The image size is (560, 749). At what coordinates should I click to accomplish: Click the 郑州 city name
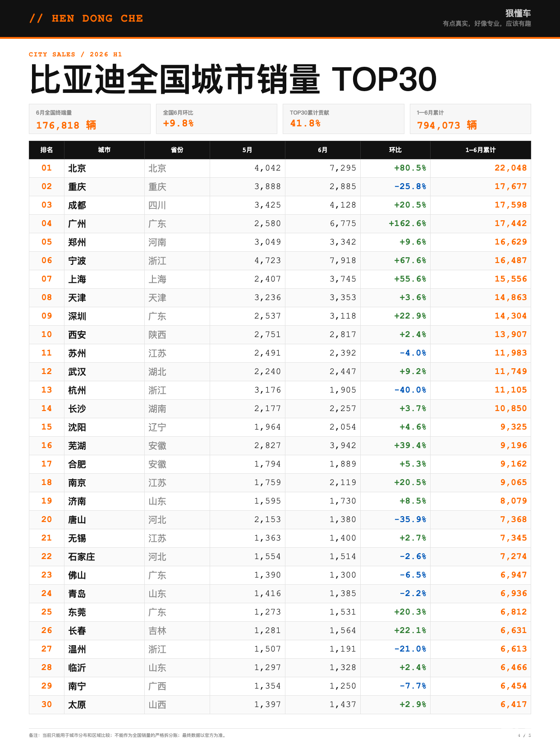coord(77,242)
